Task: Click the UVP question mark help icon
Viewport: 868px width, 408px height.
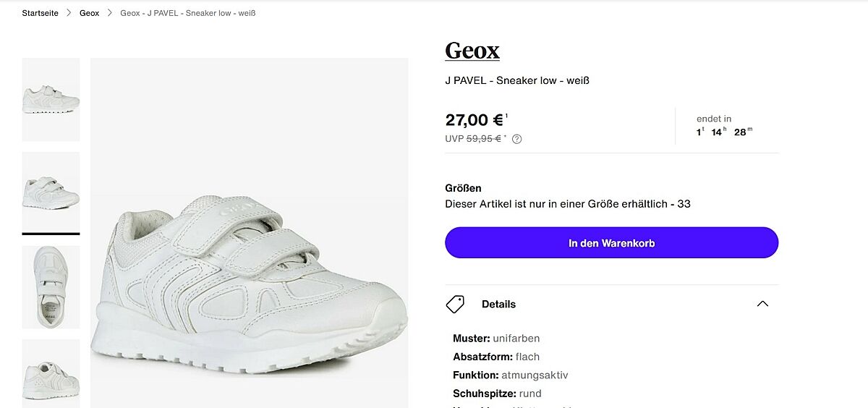Action: (517, 139)
